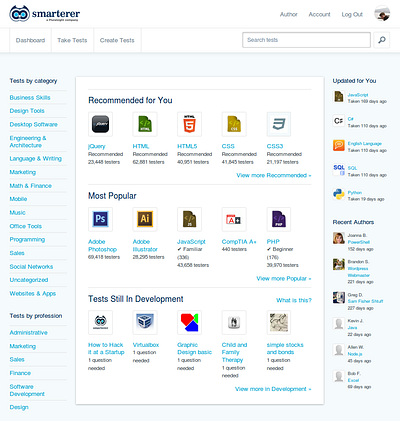Click View more Recommended link
The width and height of the screenshot is (400, 421).
274,175
